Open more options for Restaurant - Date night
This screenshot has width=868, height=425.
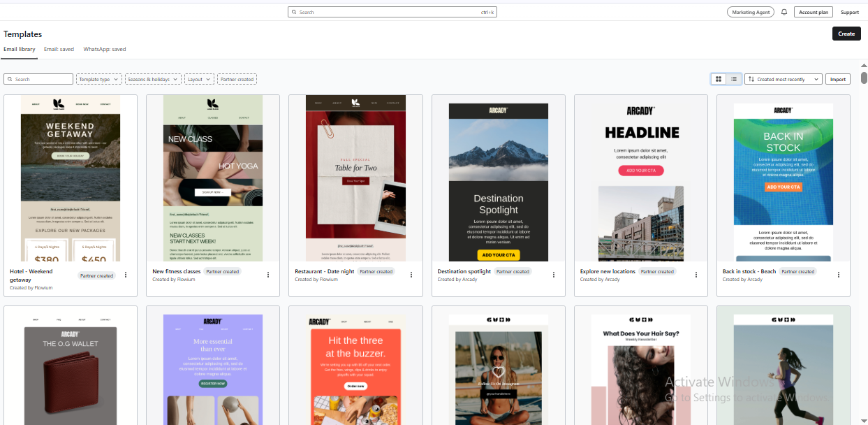pyautogui.click(x=411, y=275)
